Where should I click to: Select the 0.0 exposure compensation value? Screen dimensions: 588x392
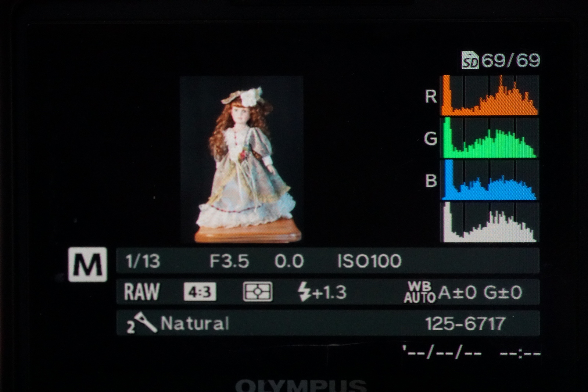[x=289, y=261]
